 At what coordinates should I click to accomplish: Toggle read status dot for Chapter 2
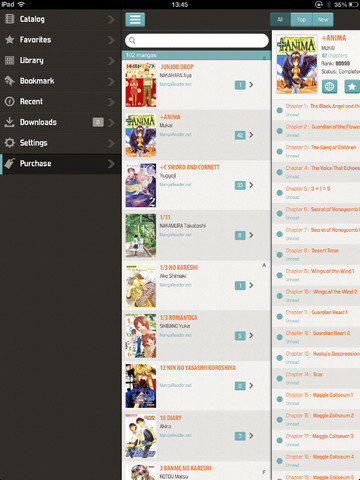tap(280, 131)
